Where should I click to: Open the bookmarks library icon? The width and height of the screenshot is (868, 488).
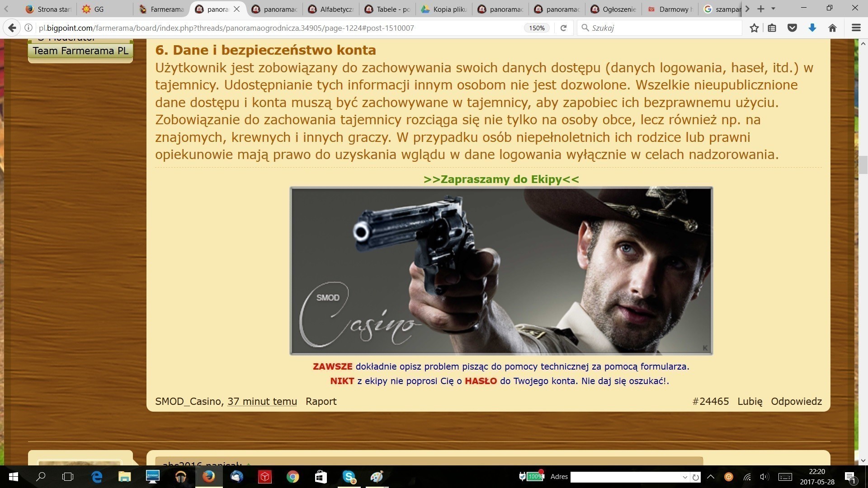coord(772,28)
